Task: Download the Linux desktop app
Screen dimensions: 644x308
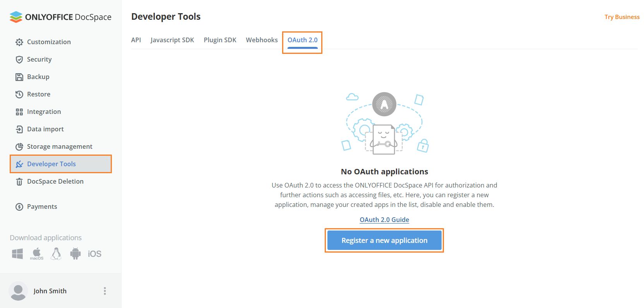Action: click(56, 254)
